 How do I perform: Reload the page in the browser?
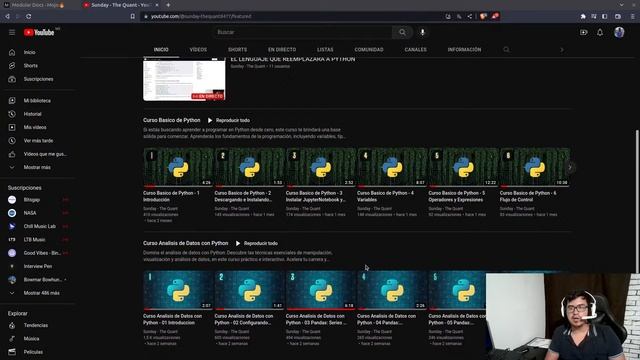point(29,16)
